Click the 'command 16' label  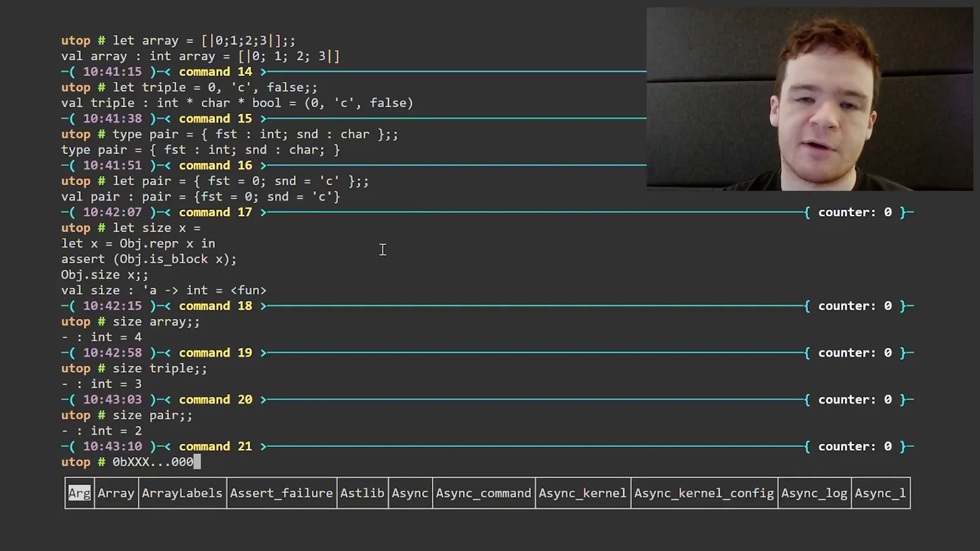click(215, 165)
